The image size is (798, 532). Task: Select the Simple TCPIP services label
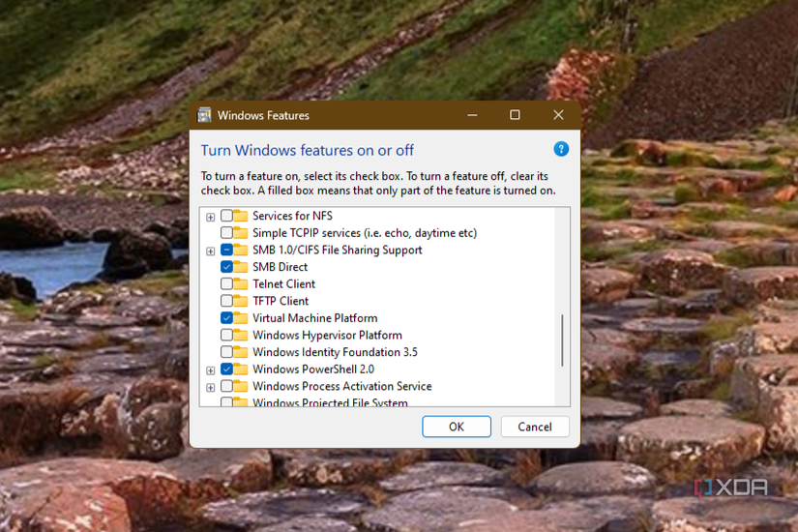tap(365, 233)
